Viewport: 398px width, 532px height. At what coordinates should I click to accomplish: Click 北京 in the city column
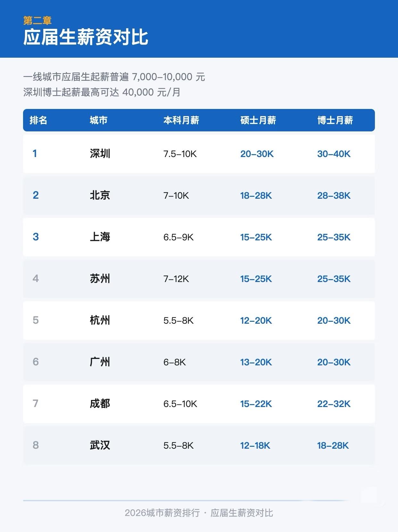tap(100, 195)
